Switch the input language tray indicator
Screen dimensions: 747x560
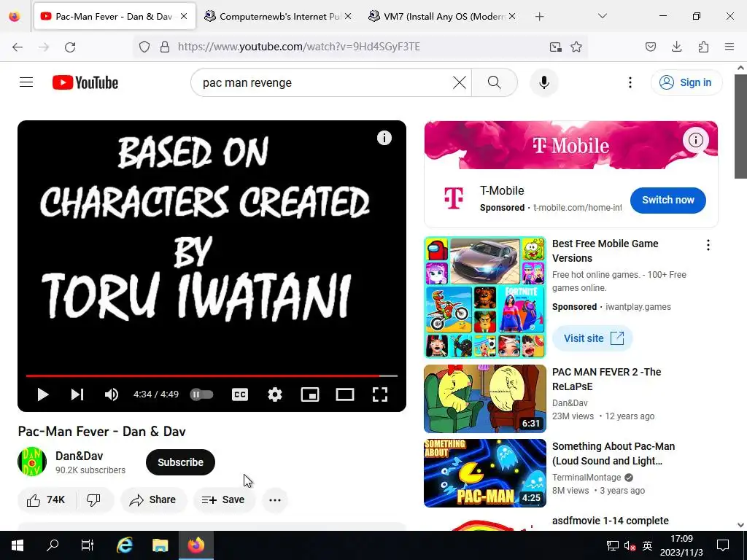648,545
